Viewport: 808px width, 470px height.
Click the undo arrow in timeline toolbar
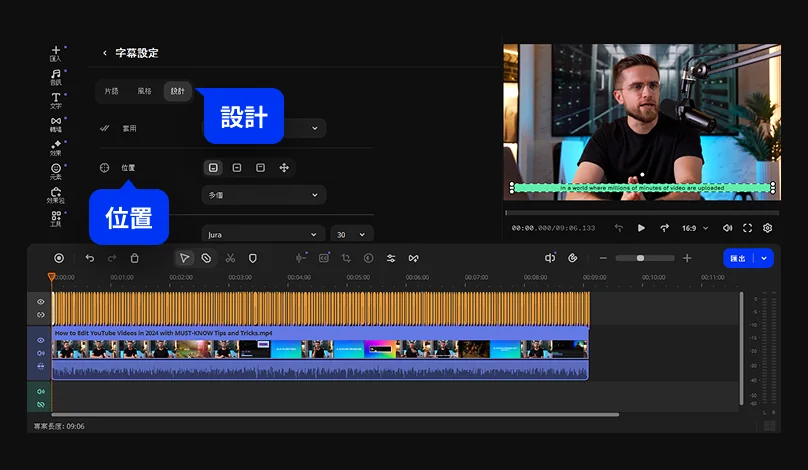coord(89,258)
